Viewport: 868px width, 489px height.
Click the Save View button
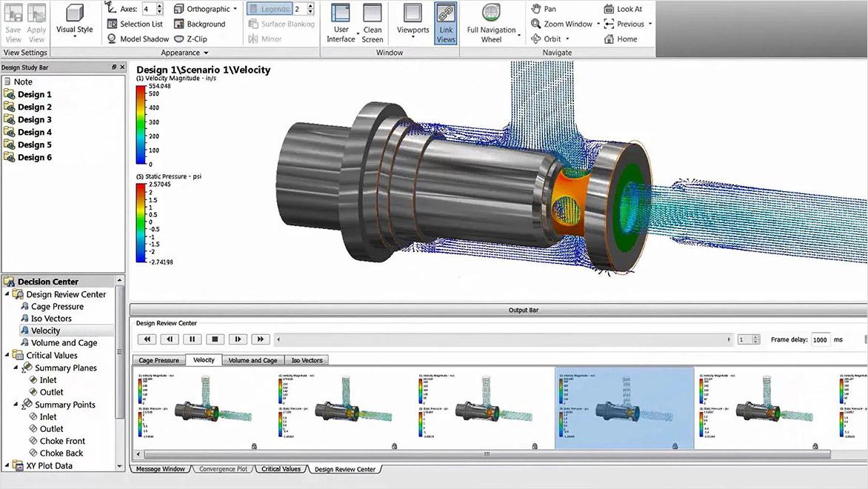point(13,19)
